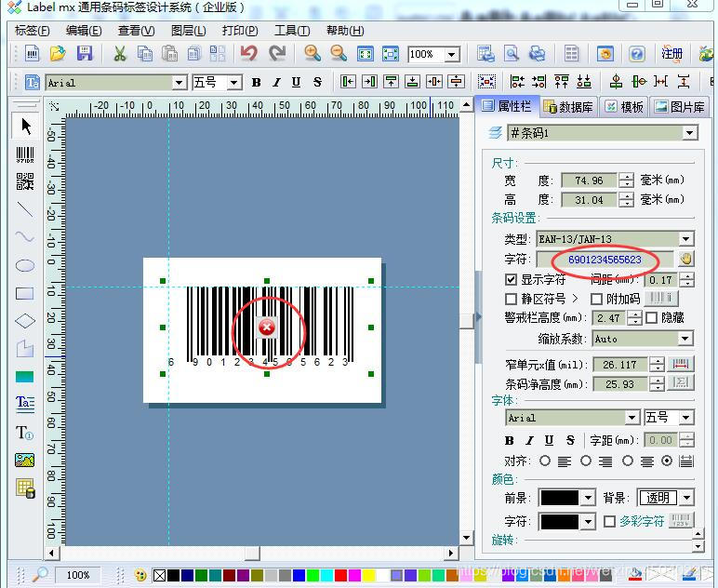The width and height of the screenshot is (718, 588).
Task: Pick the diamond shape tool
Action: coord(25,321)
